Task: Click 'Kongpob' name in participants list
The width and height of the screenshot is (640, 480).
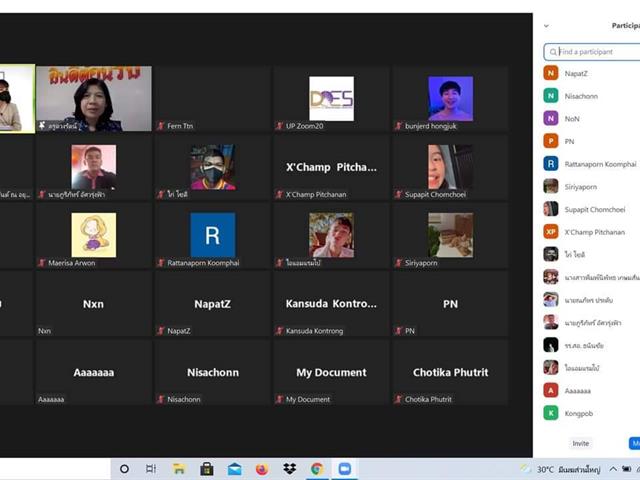Action: [x=579, y=413]
